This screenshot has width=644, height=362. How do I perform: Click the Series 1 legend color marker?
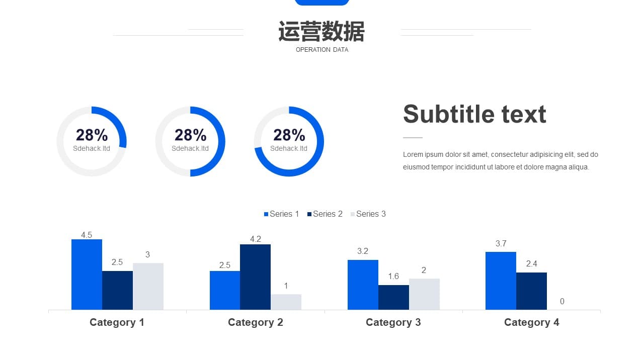coord(266,214)
